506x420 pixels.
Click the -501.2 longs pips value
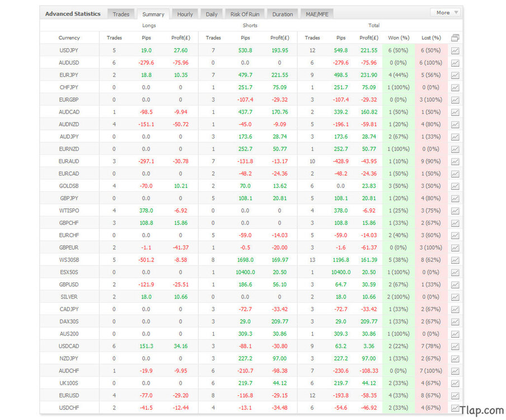(x=146, y=260)
